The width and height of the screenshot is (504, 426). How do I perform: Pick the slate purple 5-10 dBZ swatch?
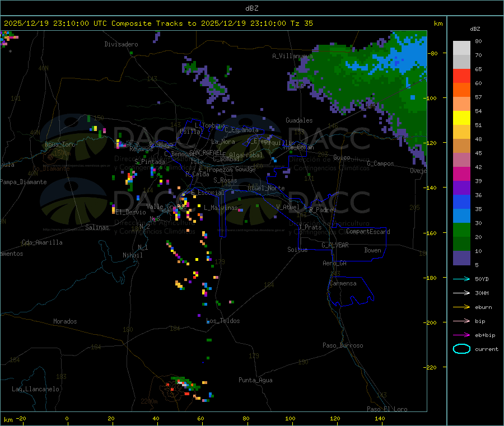coord(461,258)
